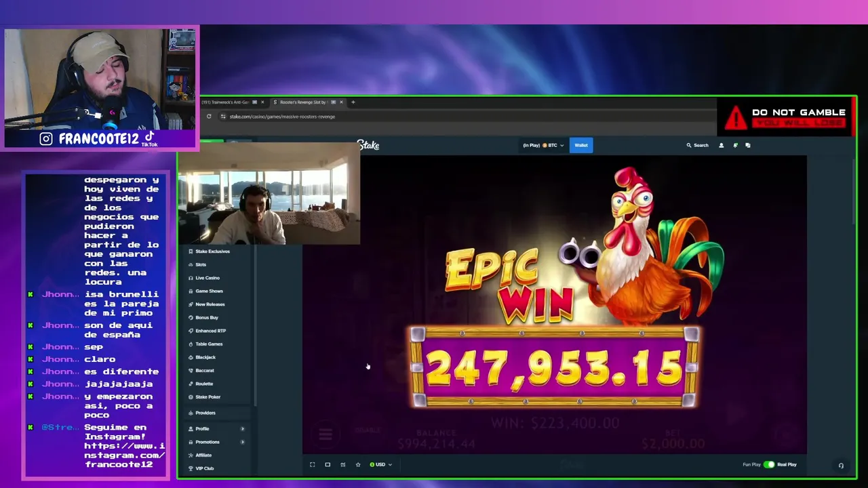Screen dimensions: 868x488
Task: Open the Providers page
Action: (205, 413)
